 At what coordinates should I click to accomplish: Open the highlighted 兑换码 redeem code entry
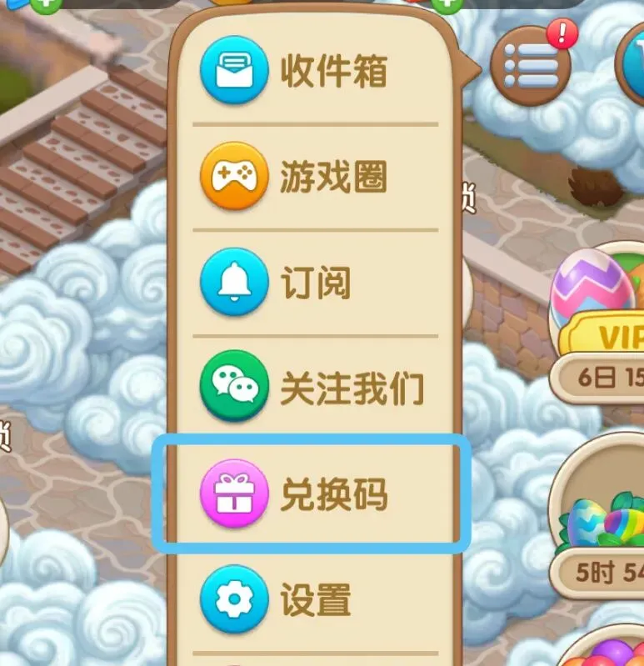pyautogui.click(x=312, y=494)
